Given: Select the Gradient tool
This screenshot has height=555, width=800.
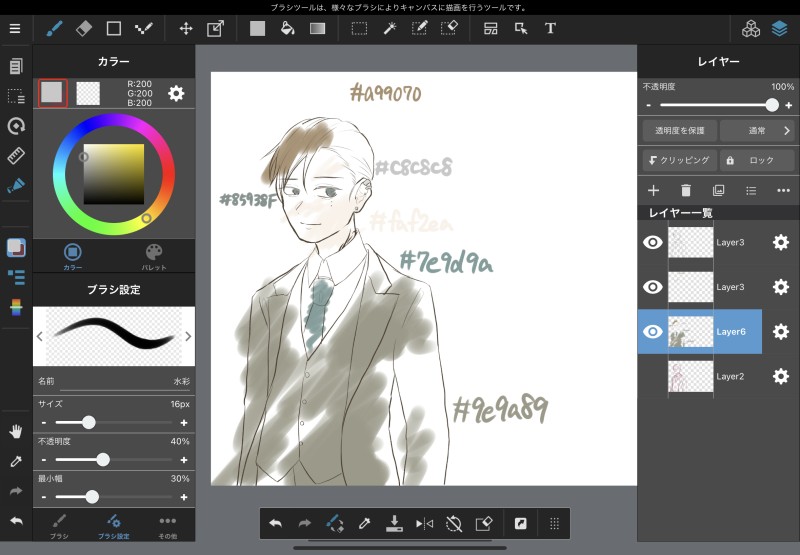Looking at the screenshot, I should pos(317,29).
